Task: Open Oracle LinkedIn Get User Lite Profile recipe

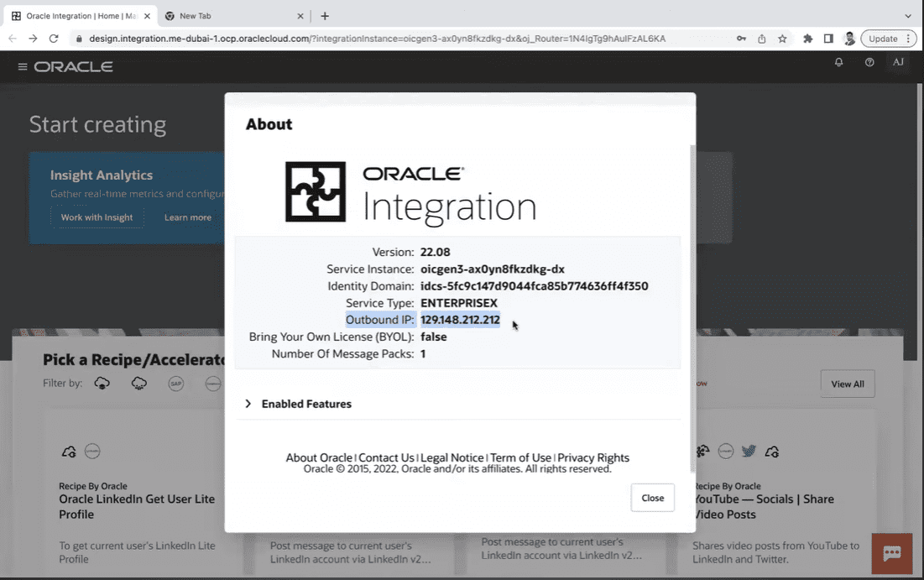Action: (137, 507)
